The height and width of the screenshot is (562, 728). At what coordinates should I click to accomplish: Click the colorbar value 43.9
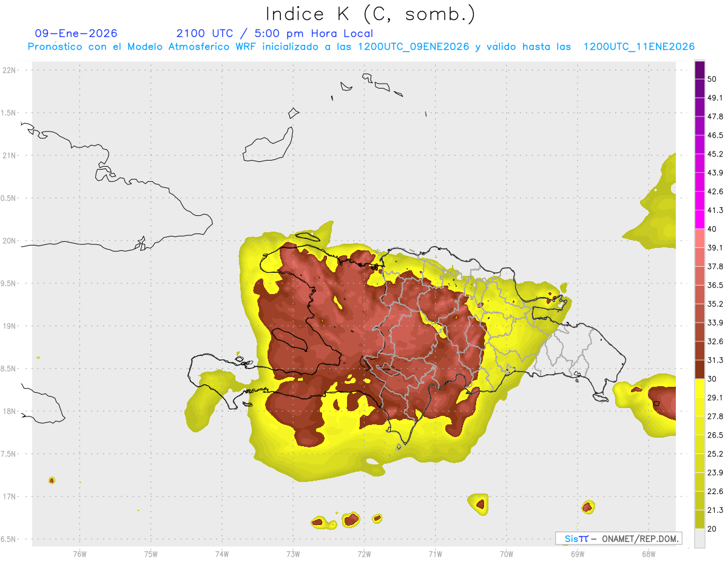(x=715, y=173)
